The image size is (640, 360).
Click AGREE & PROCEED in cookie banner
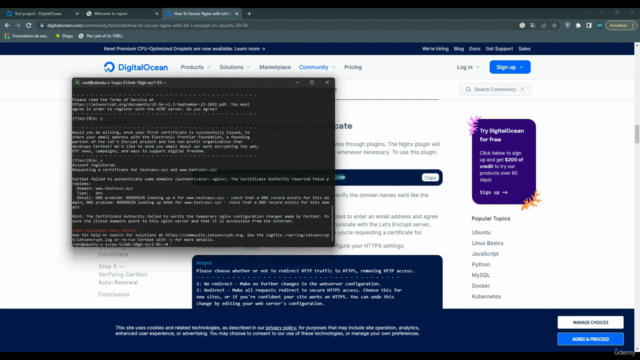tap(590, 339)
